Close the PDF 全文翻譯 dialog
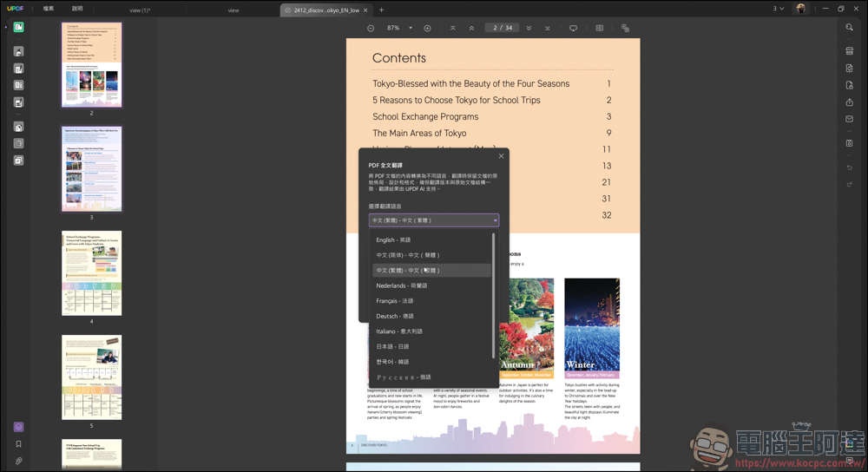The image size is (868, 472). (501, 156)
